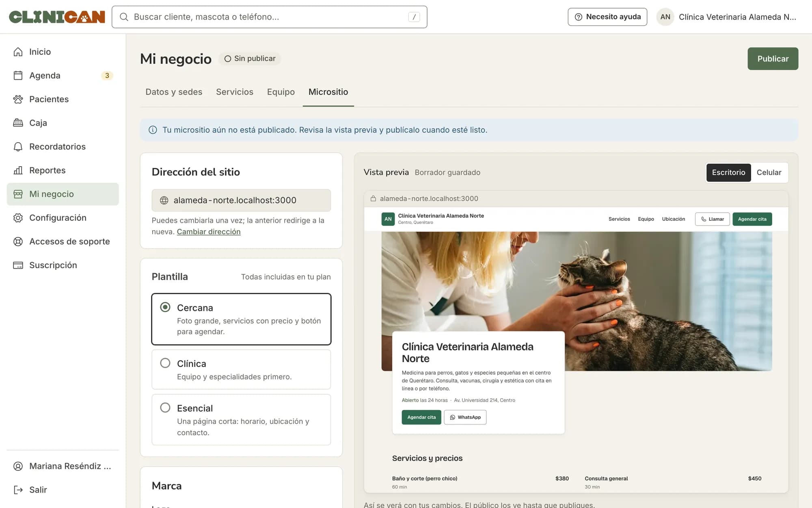Screen dimensions: 812x508
Task: Click the Publicar button
Action: (773, 59)
